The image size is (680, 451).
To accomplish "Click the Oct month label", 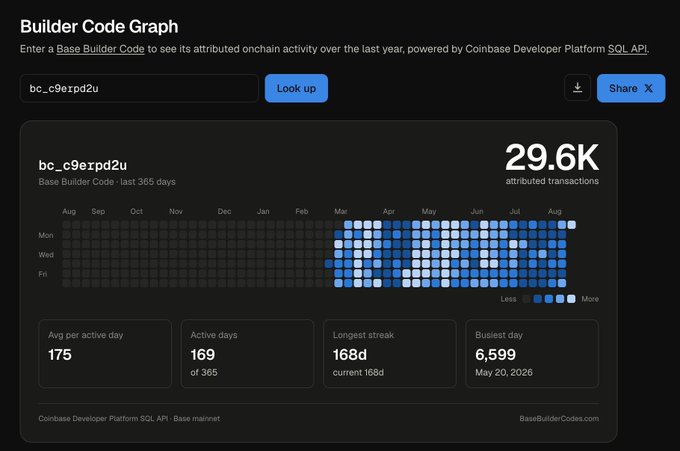I will click(x=136, y=211).
